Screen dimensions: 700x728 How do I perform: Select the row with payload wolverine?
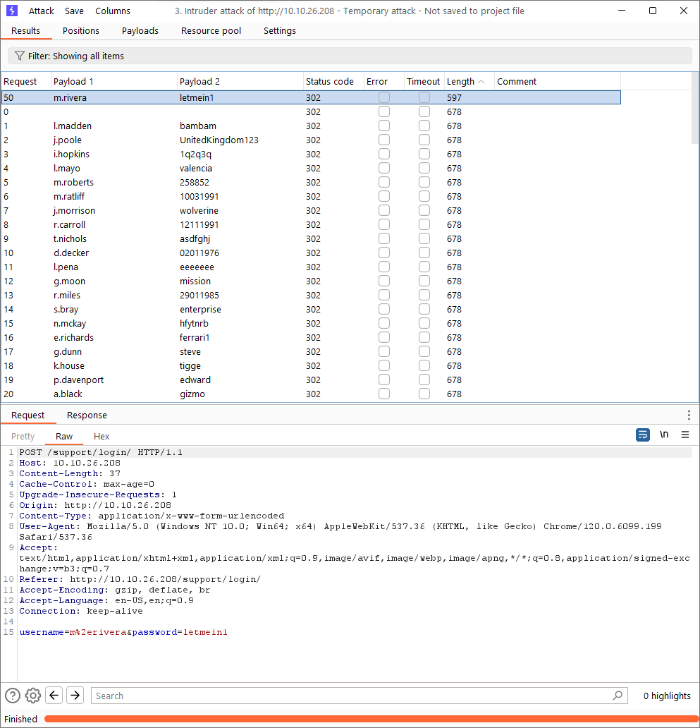(311, 210)
